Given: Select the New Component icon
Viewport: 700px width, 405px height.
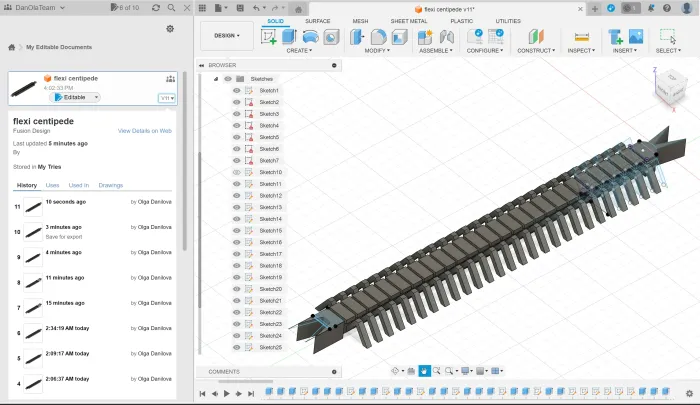Looking at the screenshot, I should [x=425, y=37].
